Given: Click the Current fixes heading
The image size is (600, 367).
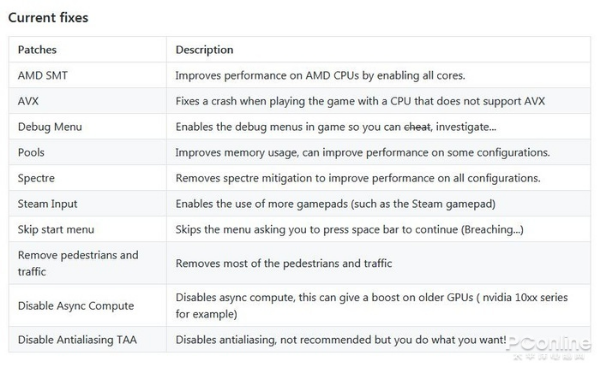Looking at the screenshot, I should 48,18.
